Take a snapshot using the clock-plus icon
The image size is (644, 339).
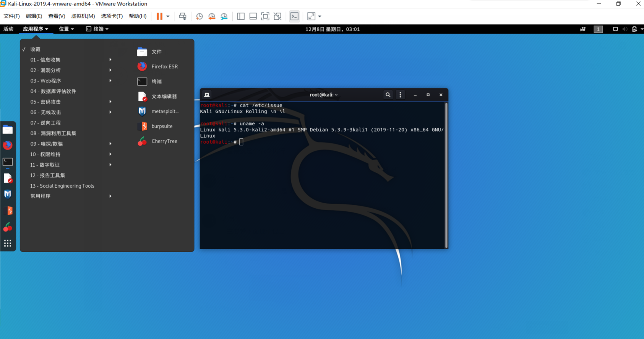point(200,16)
